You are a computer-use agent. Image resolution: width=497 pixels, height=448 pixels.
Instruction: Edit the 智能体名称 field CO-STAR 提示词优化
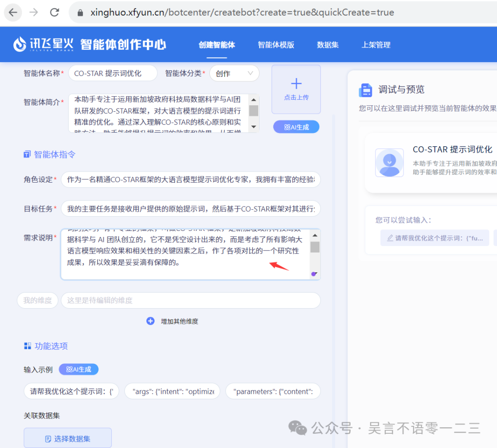click(x=113, y=74)
